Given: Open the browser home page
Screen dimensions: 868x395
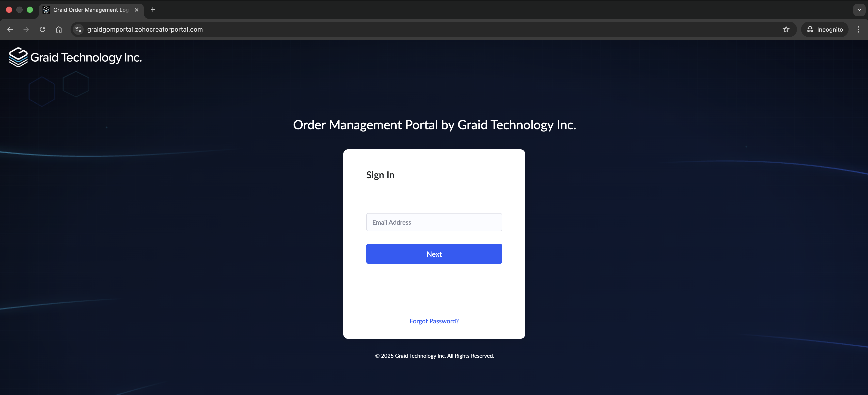Looking at the screenshot, I should tap(59, 29).
